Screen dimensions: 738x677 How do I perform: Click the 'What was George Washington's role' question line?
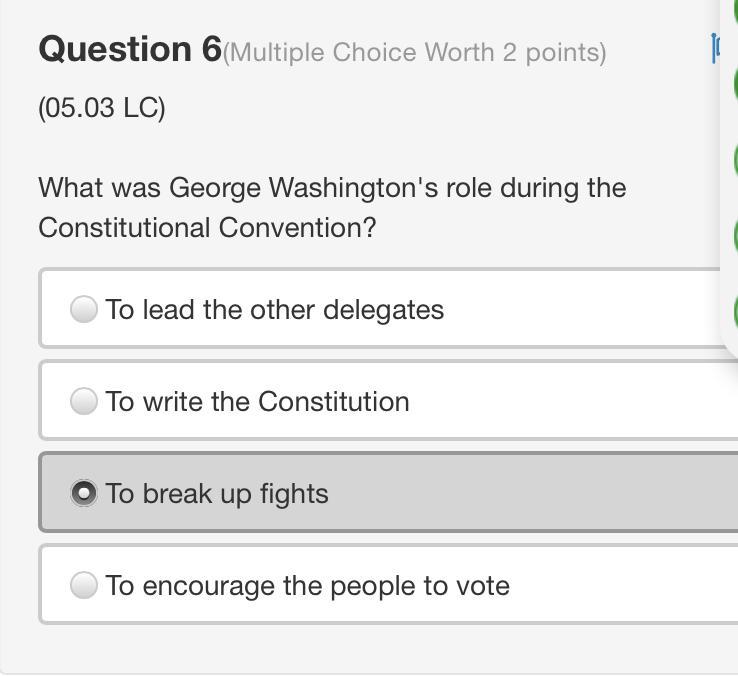tap(332, 187)
